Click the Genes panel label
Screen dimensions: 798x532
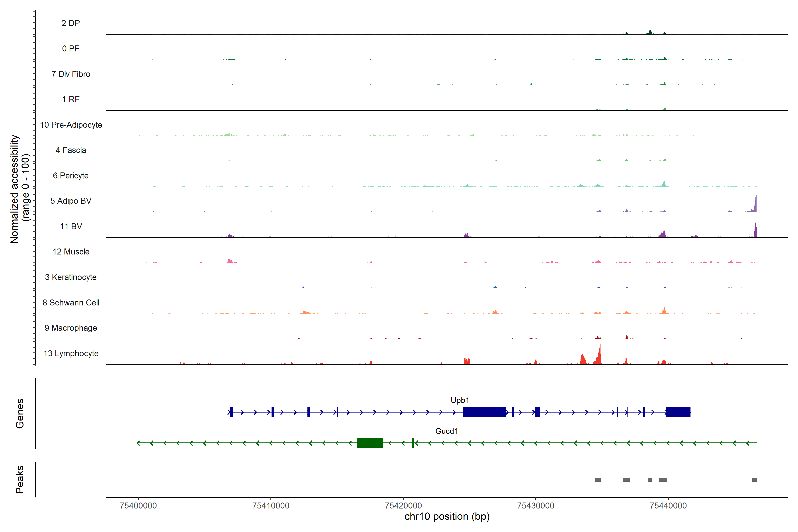click(20, 414)
